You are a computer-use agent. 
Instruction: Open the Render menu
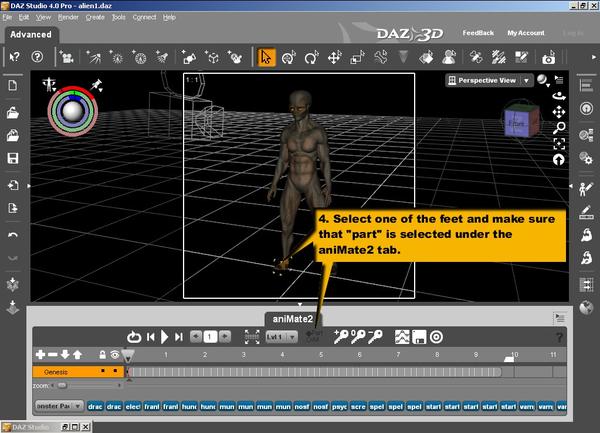coord(68,17)
